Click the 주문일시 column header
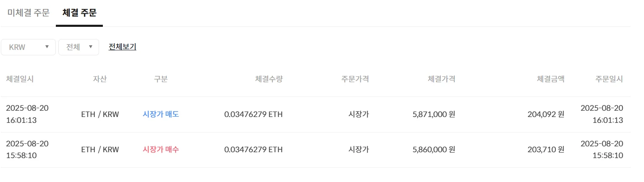 click(609, 79)
